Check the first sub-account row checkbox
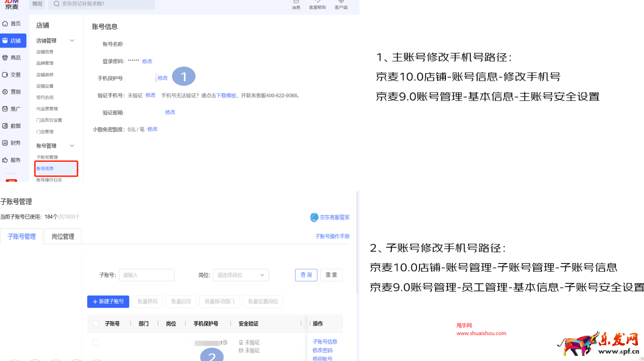This screenshot has width=644, height=361. 95,342
